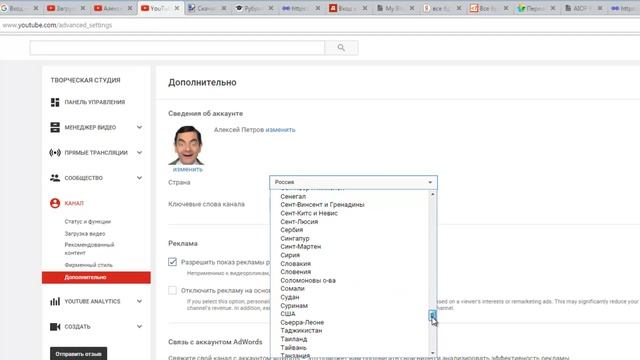Click изменить link next to Алексей Петров
Screen dimensions: 640x360
[280, 130]
